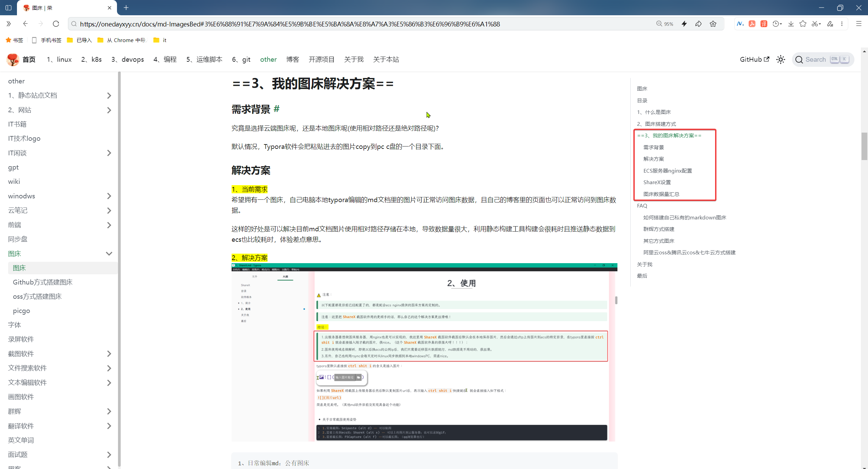
Task: Open the 2、k8s nav menu
Action: click(x=92, y=60)
